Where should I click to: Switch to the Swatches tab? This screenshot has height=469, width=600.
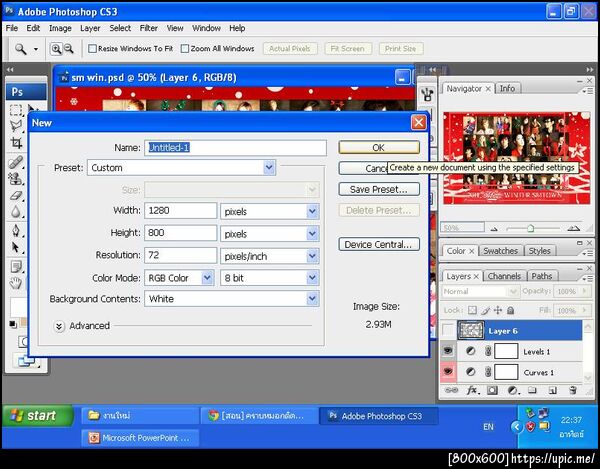(x=500, y=251)
